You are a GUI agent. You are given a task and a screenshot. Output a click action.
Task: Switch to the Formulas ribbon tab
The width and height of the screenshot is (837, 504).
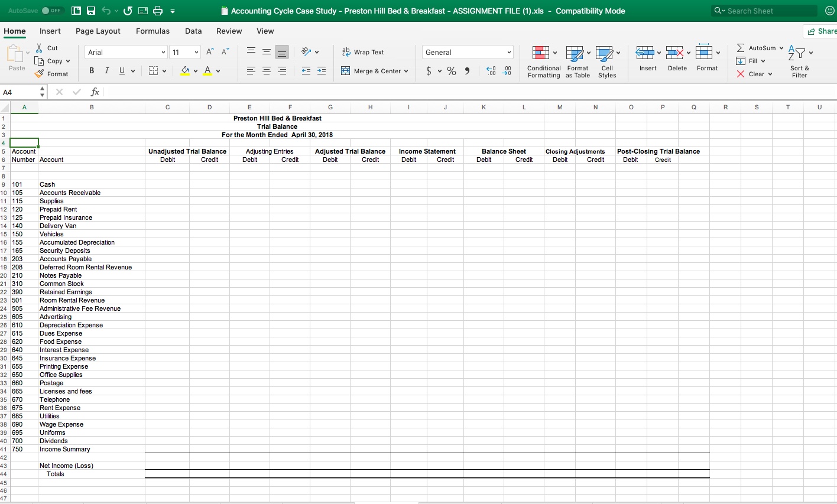pyautogui.click(x=153, y=31)
